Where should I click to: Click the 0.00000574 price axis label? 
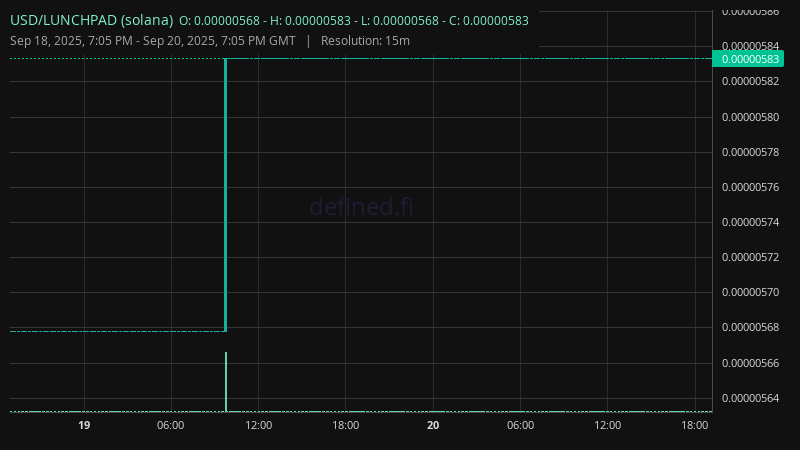[751, 222]
